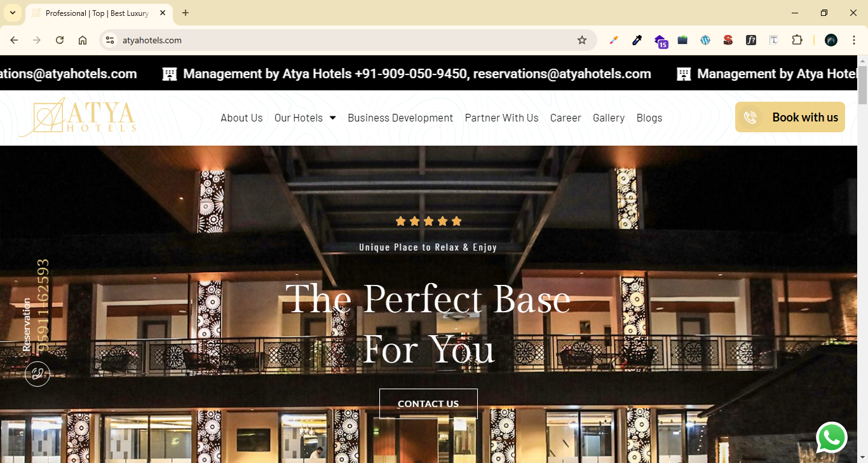Go to the Gallery page
The image size is (868, 463).
(609, 118)
